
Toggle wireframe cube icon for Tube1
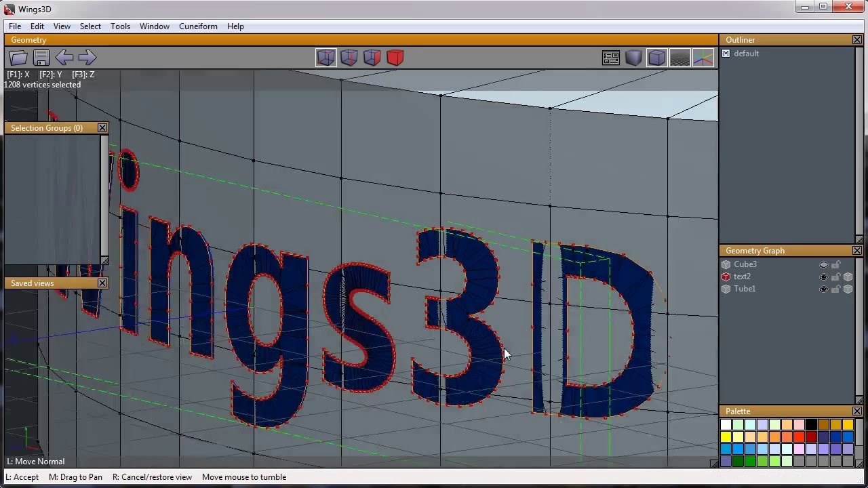point(848,289)
